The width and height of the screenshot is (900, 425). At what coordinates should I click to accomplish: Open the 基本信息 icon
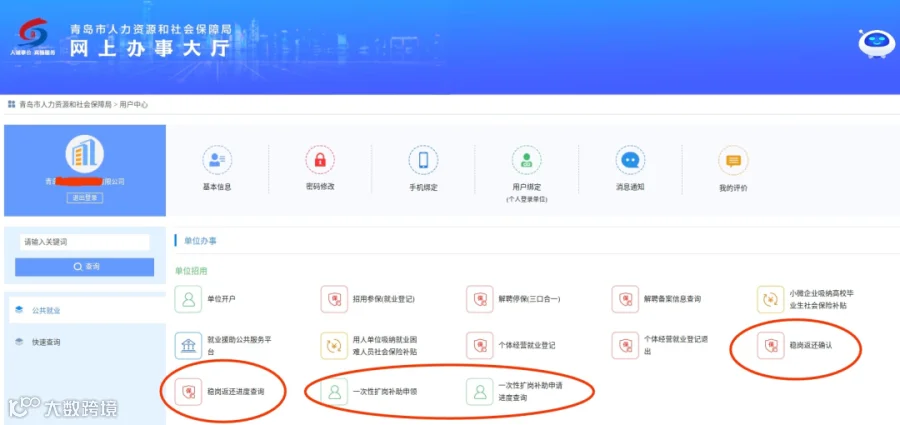click(217, 160)
